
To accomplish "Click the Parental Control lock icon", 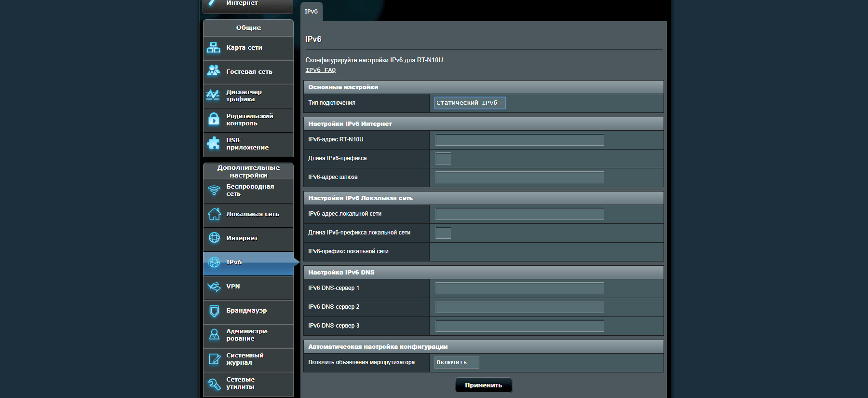I will (x=213, y=119).
